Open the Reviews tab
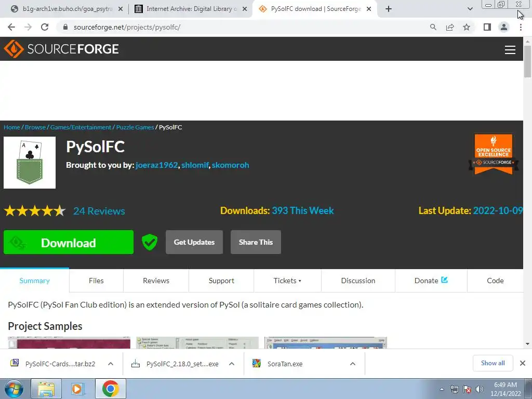The height and width of the screenshot is (399, 532). pyautogui.click(x=156, y=281)
